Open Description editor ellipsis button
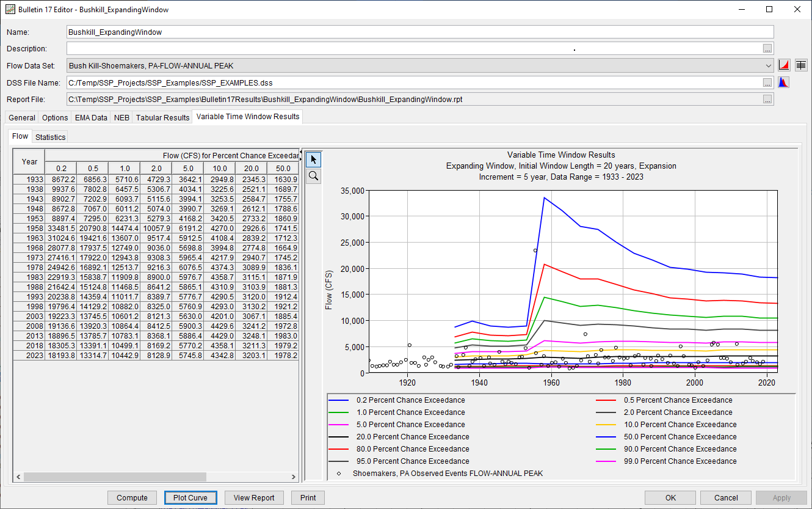Image resolution: width=812 pixels, height=509 pixels. pos(767,49)
